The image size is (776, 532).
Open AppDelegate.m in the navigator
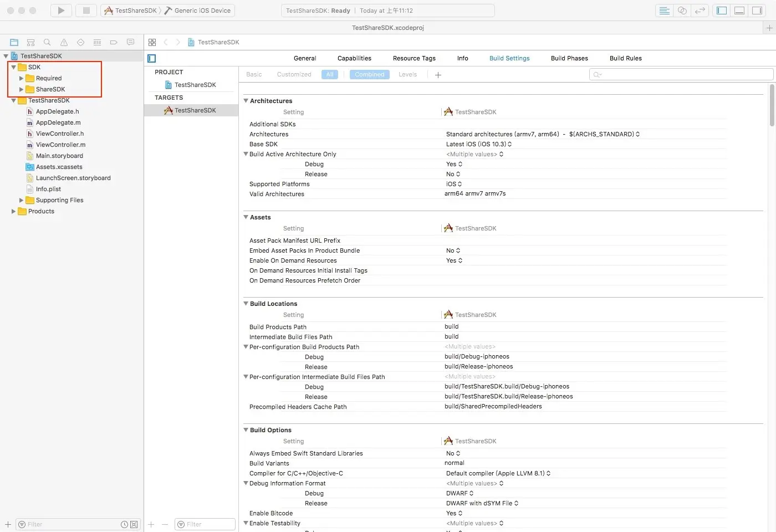[x=54, y=122]
